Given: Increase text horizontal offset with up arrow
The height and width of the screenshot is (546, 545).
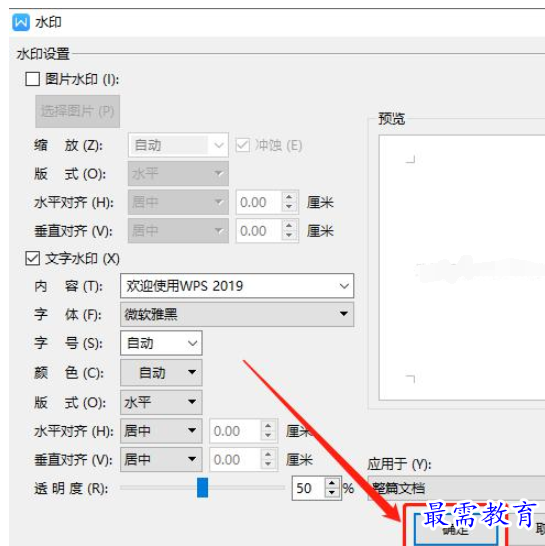Looking at the screenshot, I should point(268,426).
